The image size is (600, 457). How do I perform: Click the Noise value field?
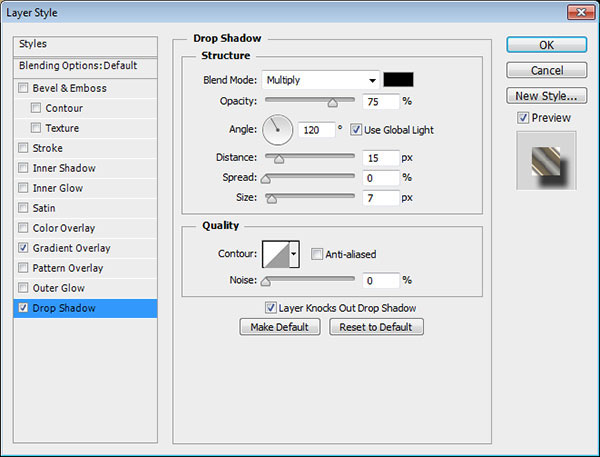click(381, 281)
